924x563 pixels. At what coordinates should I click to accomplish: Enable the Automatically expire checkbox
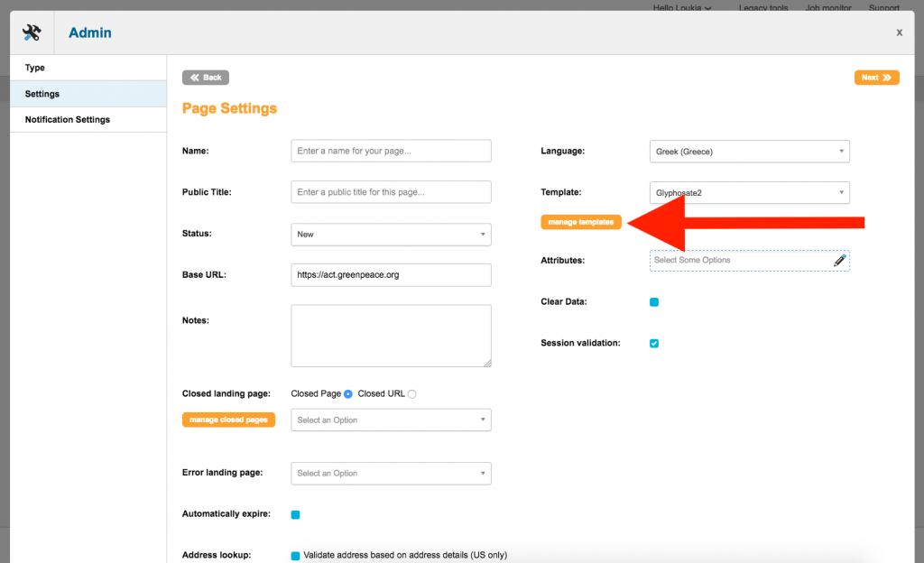[x=295, y=515]
